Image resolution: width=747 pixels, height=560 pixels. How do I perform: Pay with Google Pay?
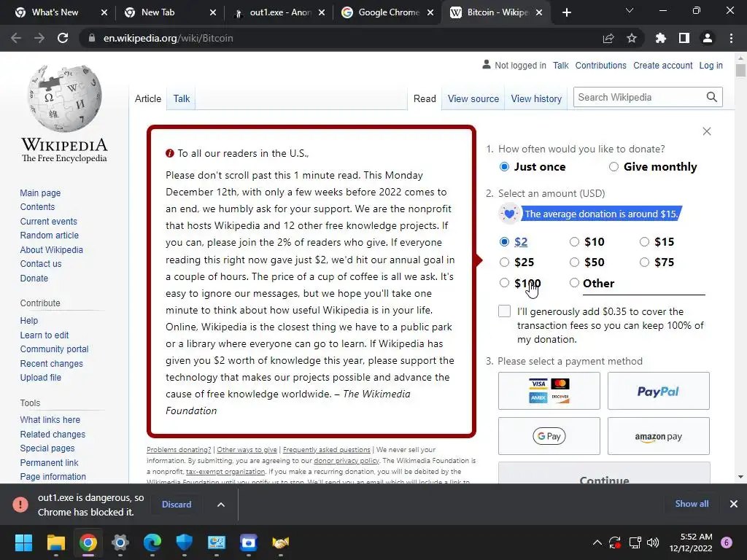click(549, 436)
